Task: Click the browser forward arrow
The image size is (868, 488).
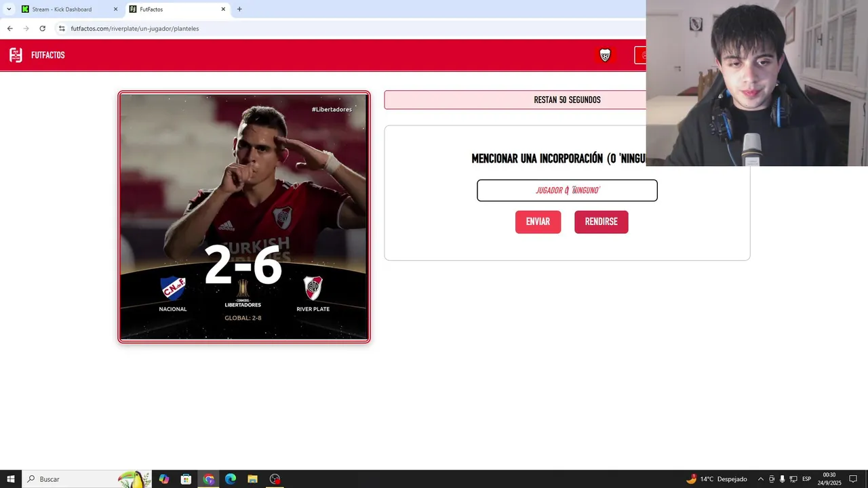Action: 26,28
